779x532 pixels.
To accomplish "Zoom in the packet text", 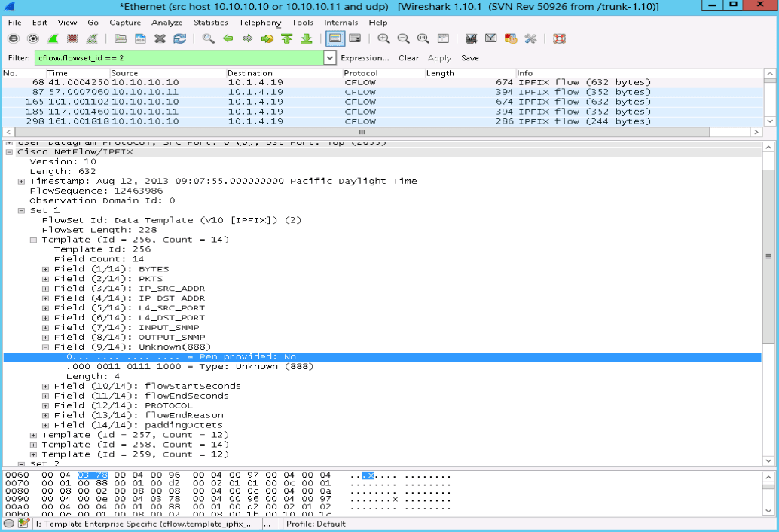I will (383, 38).
